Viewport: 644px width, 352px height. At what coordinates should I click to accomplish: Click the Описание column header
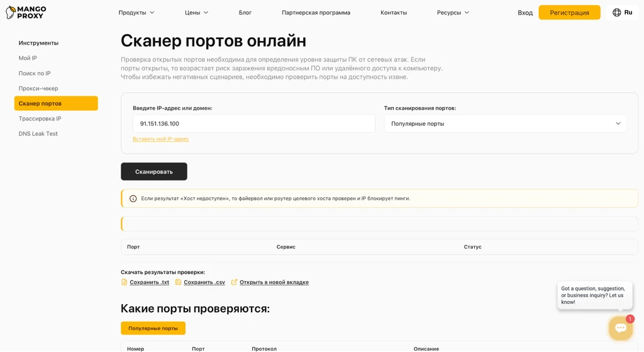click(x=426, y=349)
